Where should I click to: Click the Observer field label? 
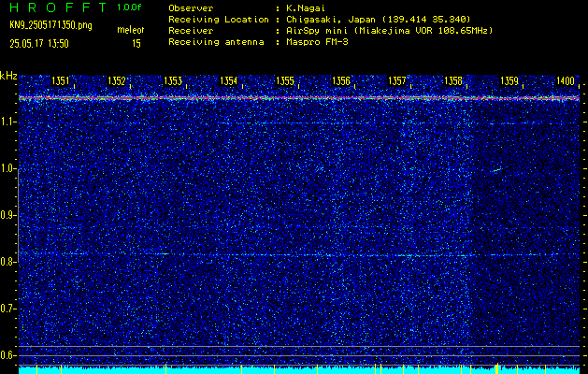tap(191, 7)
